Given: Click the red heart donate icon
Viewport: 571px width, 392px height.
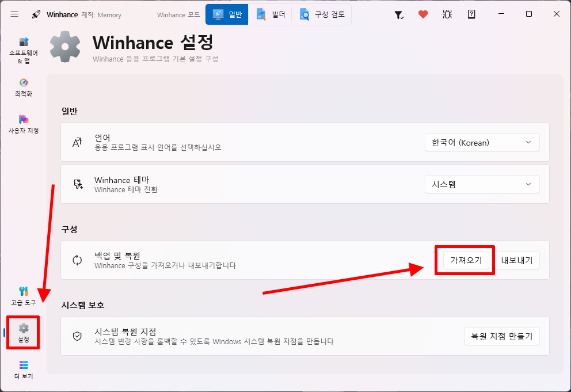Looking at the screenshot, I should (x=423, y=14).
